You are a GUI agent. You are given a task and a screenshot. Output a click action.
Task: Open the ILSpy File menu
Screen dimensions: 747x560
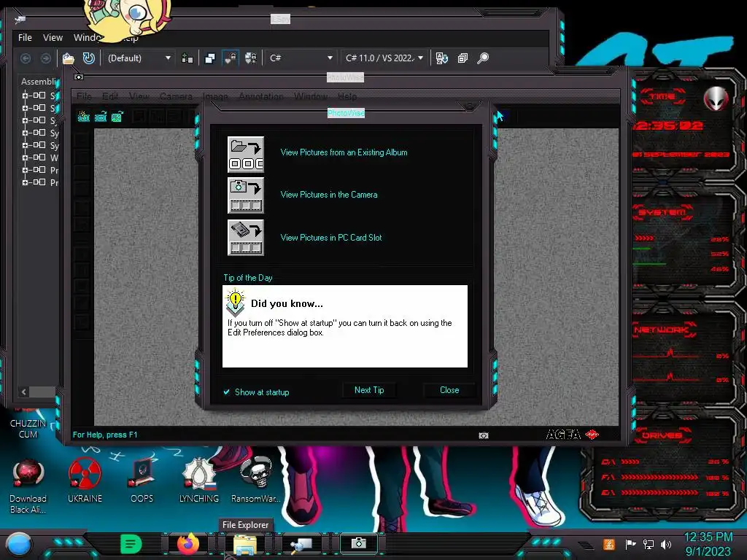click(25, 38)
